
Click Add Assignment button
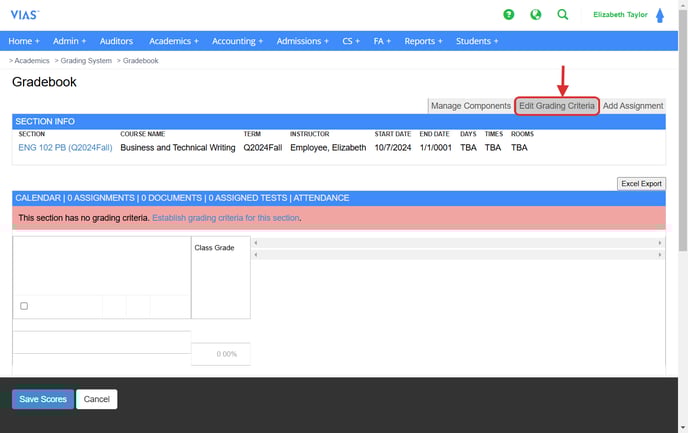click(633, 106)
